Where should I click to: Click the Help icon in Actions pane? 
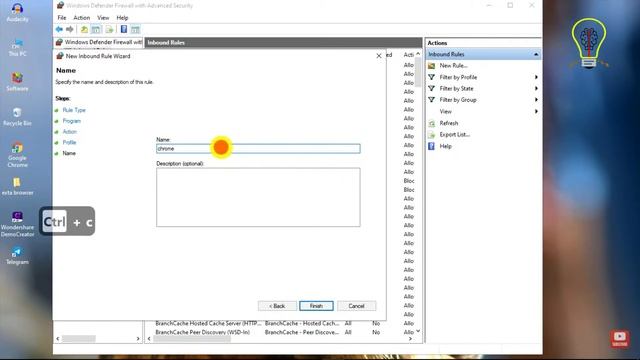(x=431, y=146)
